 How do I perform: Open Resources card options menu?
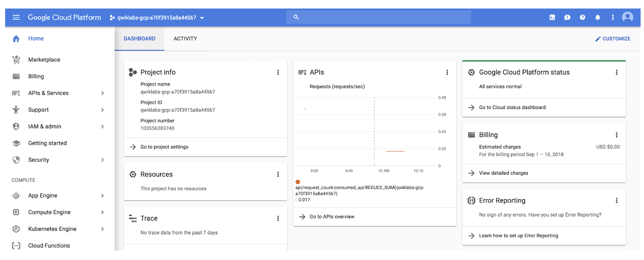coord(278,174)
